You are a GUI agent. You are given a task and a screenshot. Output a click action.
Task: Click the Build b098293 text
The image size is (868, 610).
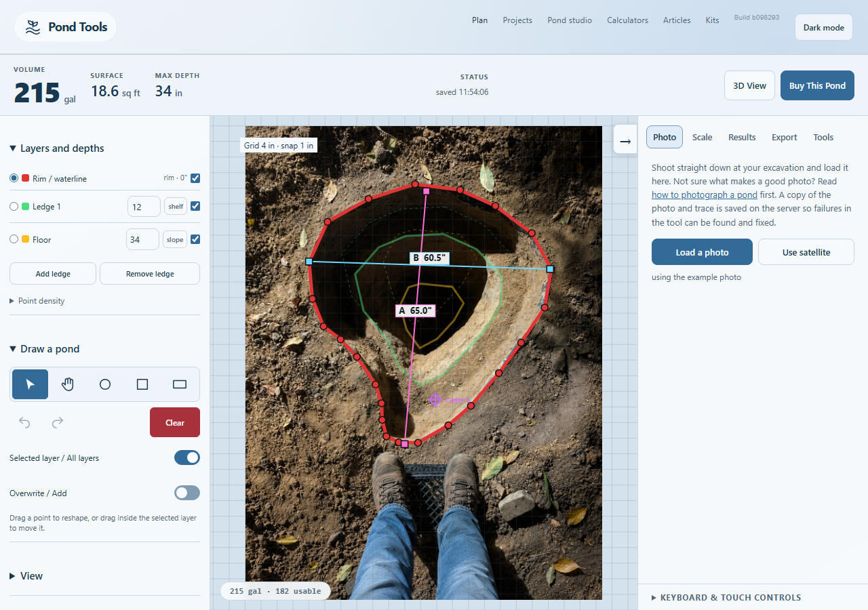pos(757,18)
